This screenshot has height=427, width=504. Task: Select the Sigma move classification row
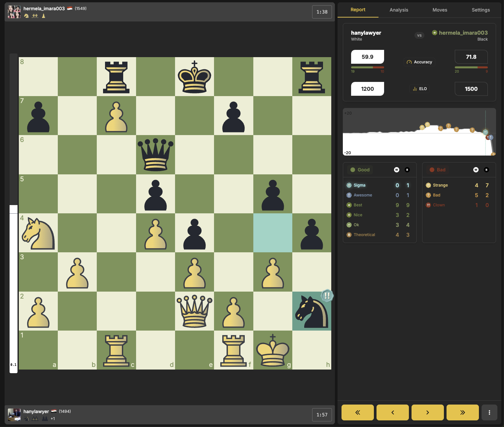click(359, 185)
